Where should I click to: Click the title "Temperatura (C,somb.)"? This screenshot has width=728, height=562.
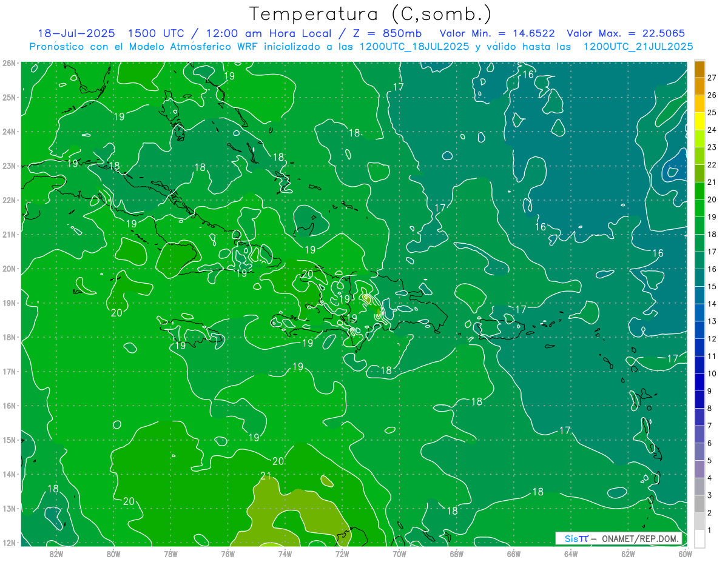click(x=370, y=14)
